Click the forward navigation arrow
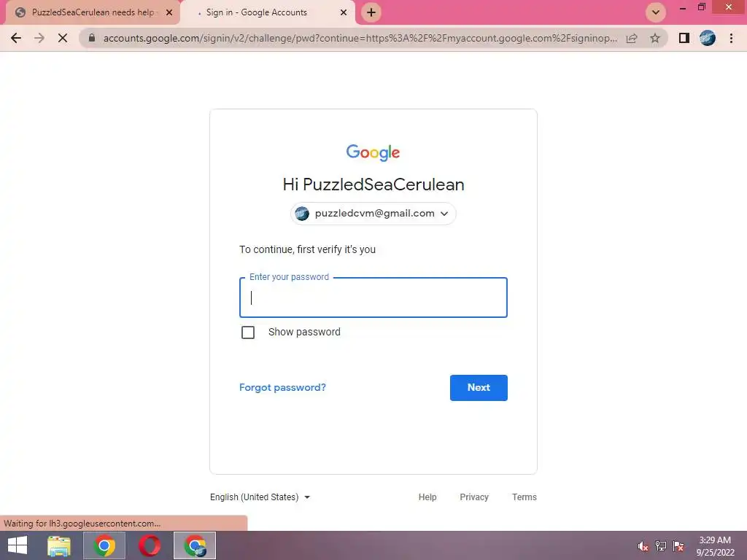This screenshot has height=560, width=747. [39, 38]
